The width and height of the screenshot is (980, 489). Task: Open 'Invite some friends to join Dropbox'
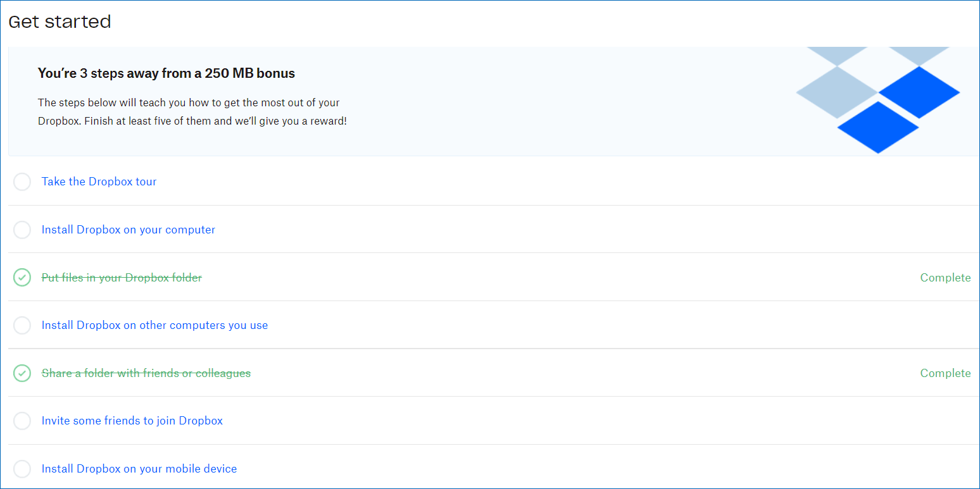coord(132,421)
